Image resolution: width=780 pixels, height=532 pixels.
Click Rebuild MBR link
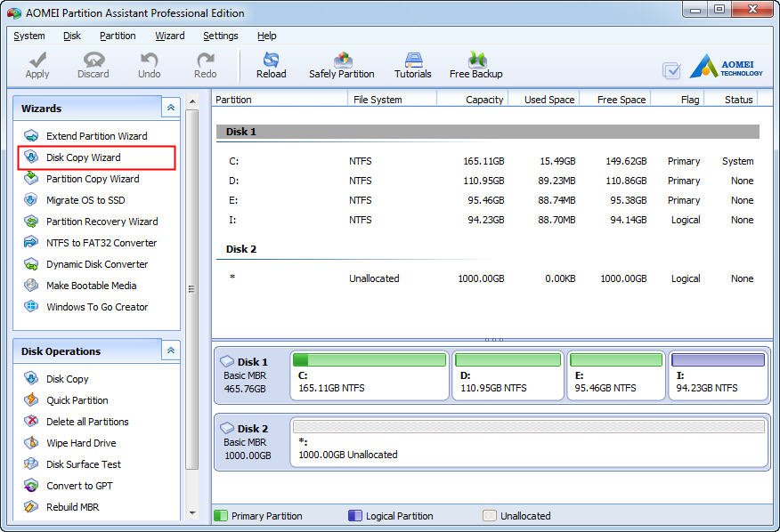73,507
